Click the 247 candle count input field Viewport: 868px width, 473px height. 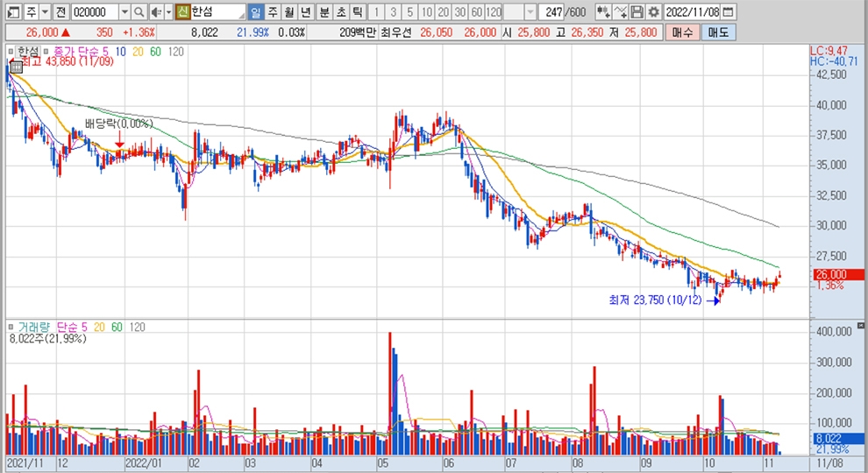click(552, 11)
